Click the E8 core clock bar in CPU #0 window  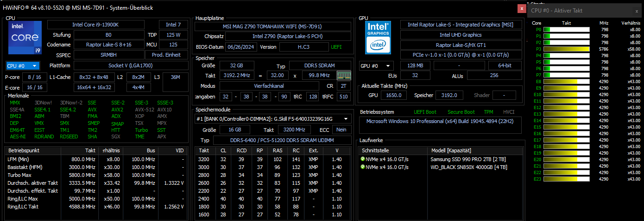(566, 81)
